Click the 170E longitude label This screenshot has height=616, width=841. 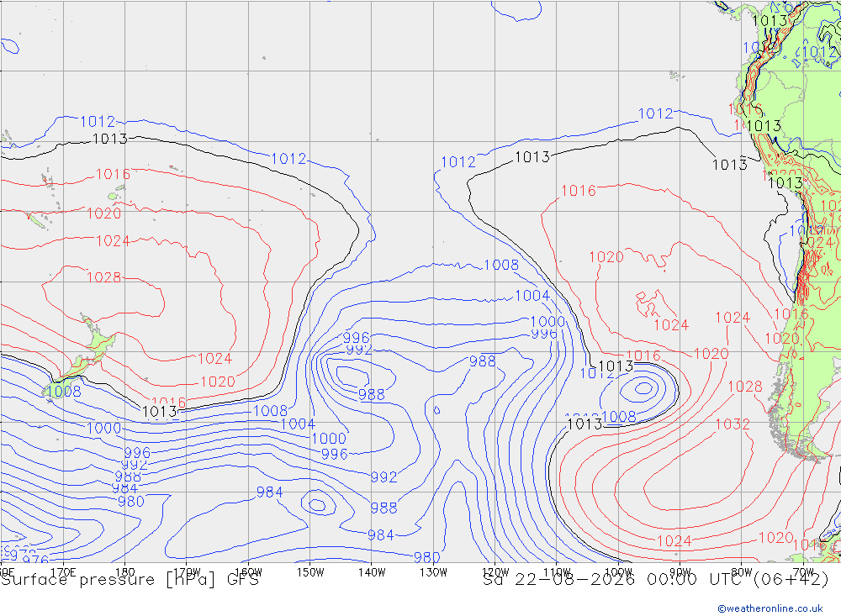tap(63, 572)
